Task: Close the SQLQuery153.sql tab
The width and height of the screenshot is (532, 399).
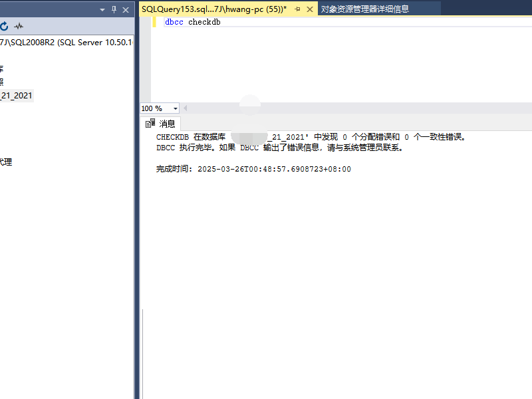Action: pyautogui.click(x=310, y=9)
